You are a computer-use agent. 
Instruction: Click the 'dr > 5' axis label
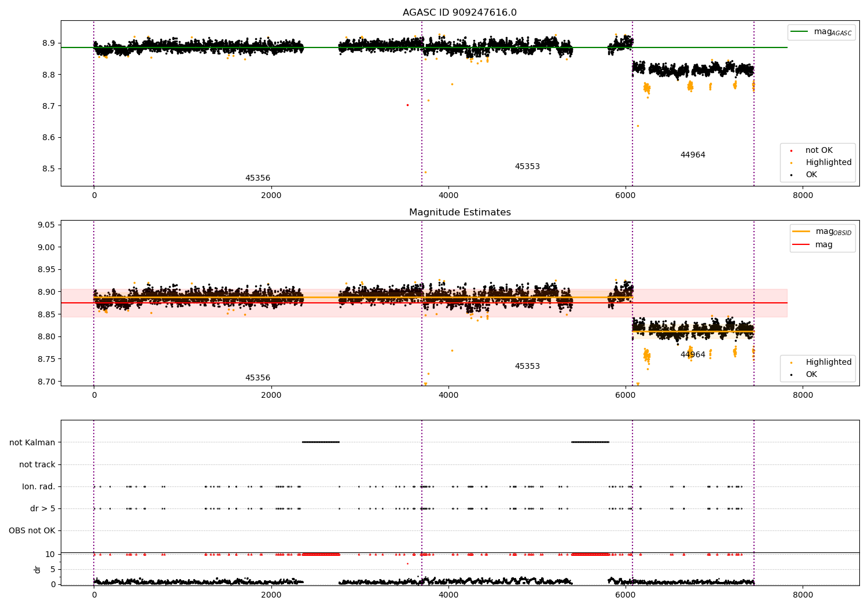pos(43,508)
